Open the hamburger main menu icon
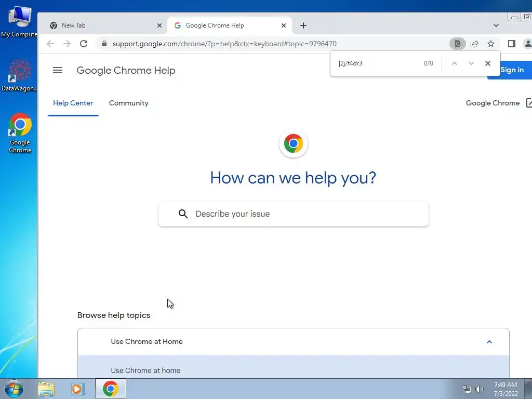Image resolution: width=532 pixels, height=399 pixels. click(x=58, y=70)
